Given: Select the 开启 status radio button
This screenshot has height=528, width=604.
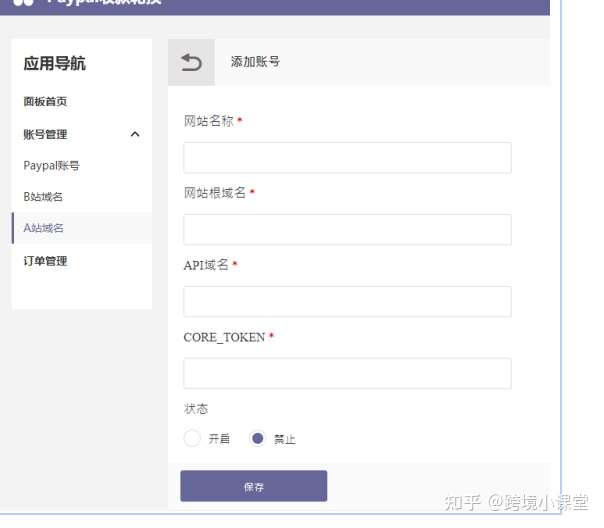Looking at the screenshot, I should 192,438.
